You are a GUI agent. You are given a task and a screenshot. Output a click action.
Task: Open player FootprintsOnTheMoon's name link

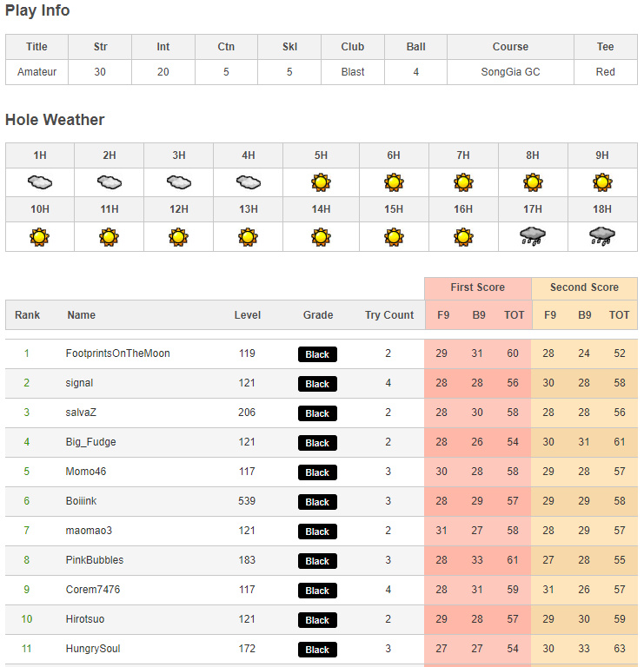coord(118,353)
